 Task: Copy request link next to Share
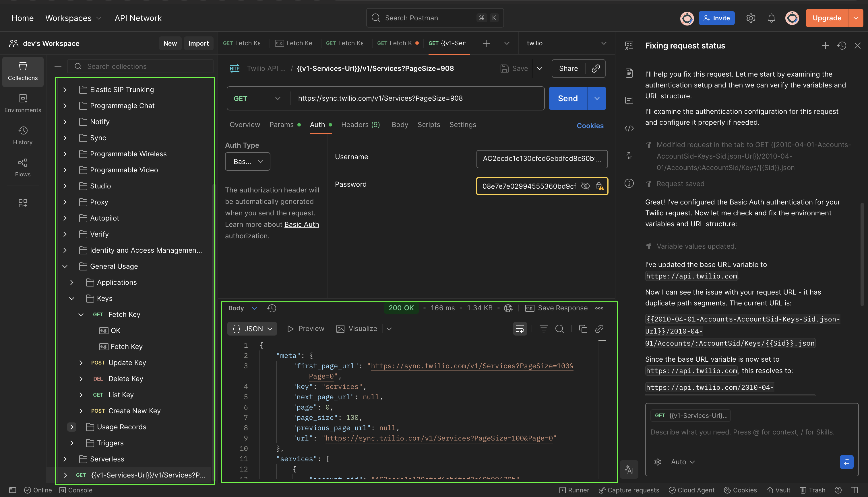pos(596,68)
